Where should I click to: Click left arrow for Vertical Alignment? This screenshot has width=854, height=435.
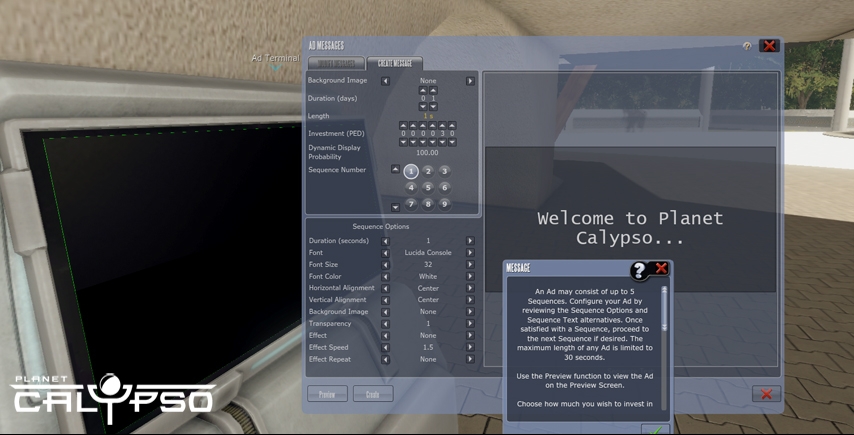pyautogui.click(x=386, y=300)
